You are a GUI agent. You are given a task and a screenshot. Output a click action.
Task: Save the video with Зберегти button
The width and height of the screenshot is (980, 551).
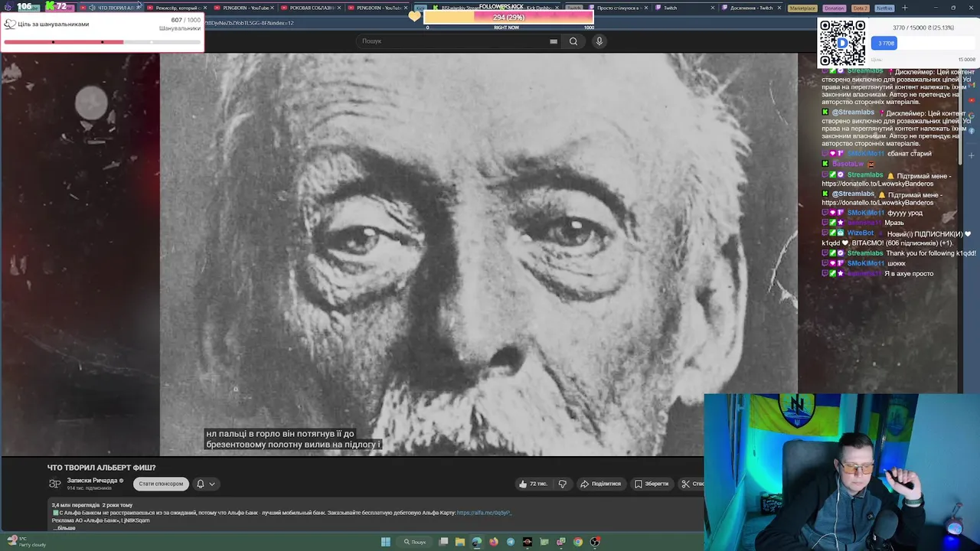[652, 484]
